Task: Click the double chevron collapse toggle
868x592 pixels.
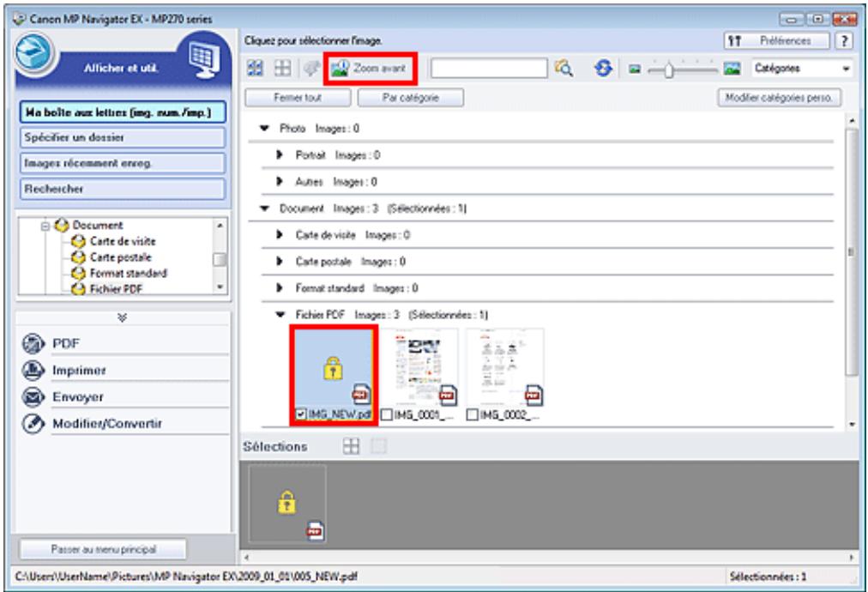Action: coord(123,317)
